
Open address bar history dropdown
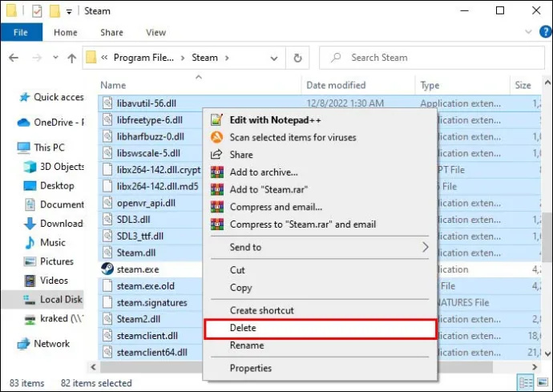pos(274,59)
